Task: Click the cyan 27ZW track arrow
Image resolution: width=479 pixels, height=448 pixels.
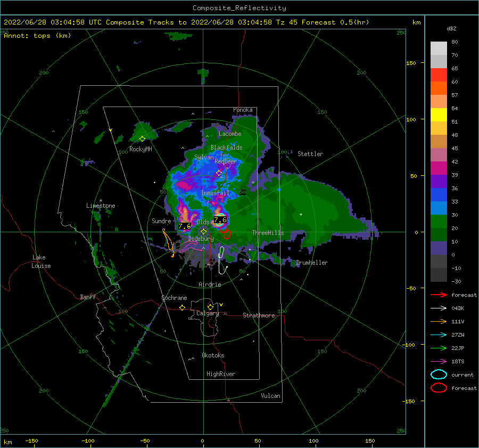Action: [x=439, y=335]
